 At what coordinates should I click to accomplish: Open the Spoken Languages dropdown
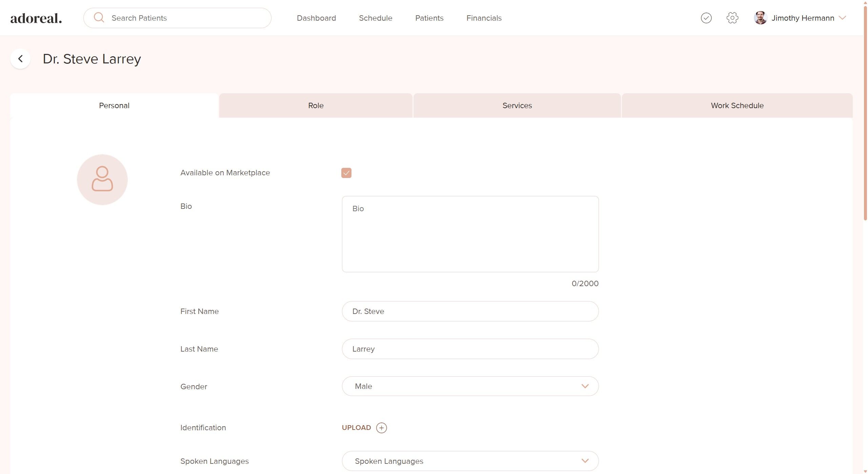[x=470, y=461]
